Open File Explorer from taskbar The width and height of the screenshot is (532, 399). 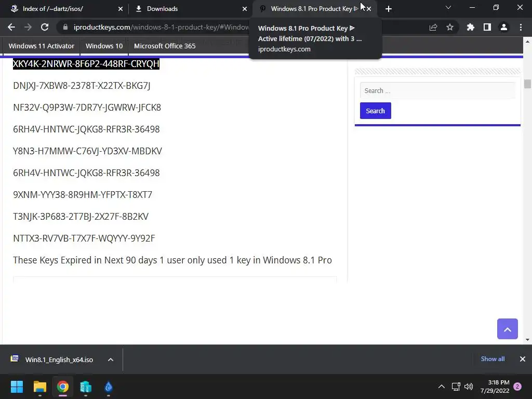(39, 387)
